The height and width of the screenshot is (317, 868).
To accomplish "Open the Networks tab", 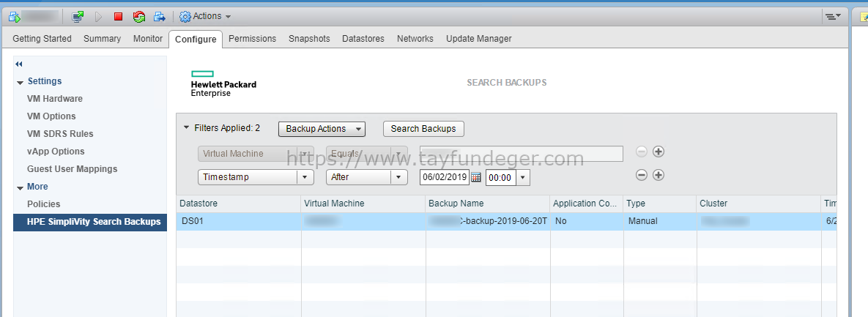I will [x=415, y=39].
